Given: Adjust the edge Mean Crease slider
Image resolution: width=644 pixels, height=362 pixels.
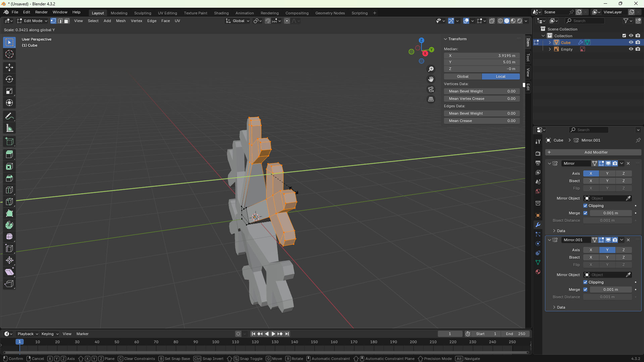Looking at the screenshot, I should [x=482, y=121].
